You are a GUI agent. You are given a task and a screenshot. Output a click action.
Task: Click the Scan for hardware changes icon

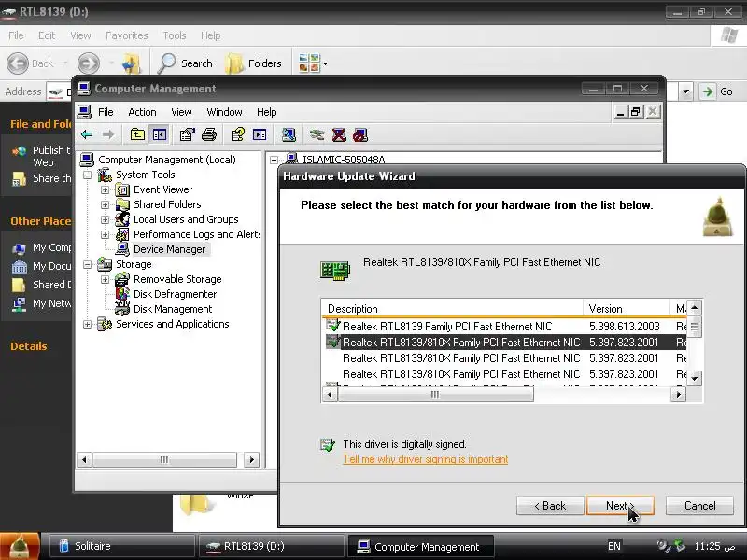[x=289, y=134]
